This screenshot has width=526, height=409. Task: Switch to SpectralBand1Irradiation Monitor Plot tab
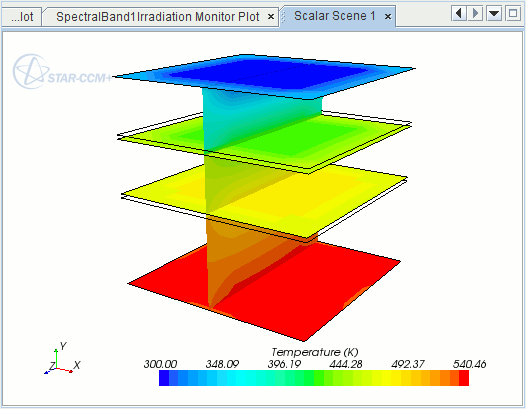click(158, 16)
